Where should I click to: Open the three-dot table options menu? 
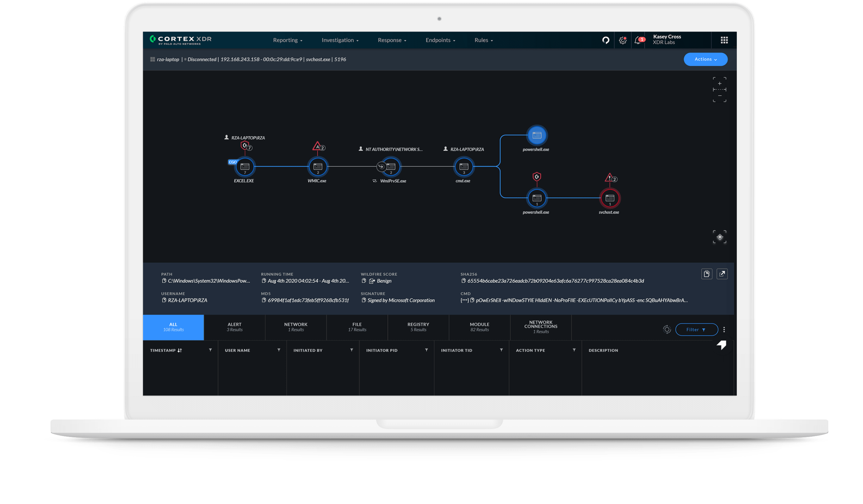(724, 329)
